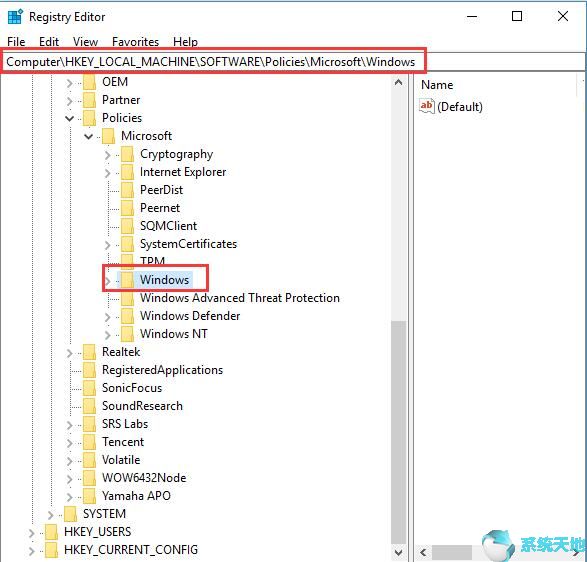
Task: Collapse the Policies key
Action: 70,118
